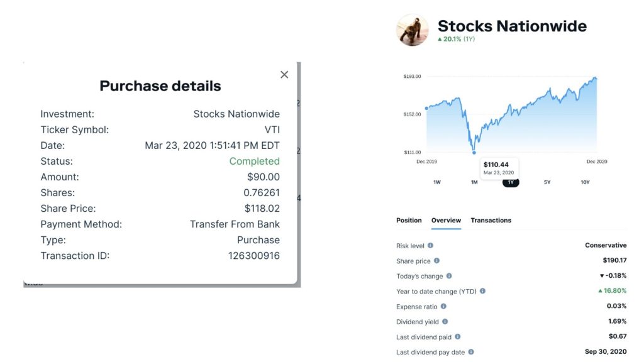Click info icon next to Expense ratio
This screenshot has height=362, width=644.
click(x=443, y=306)
